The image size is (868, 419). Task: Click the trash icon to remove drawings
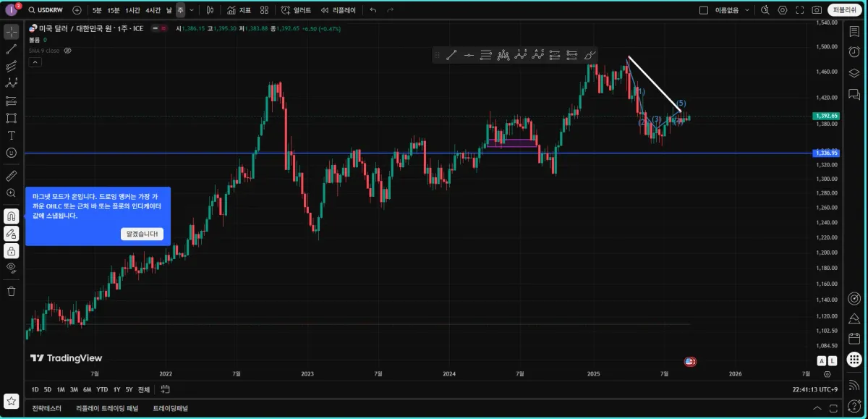12,291
